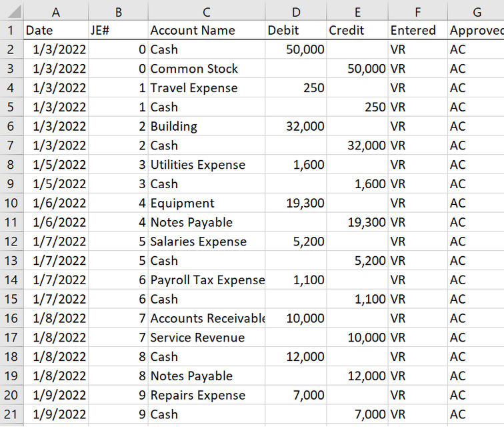
Task: Click JE# value 4 in row 10
Action: (x=118, y=203)
